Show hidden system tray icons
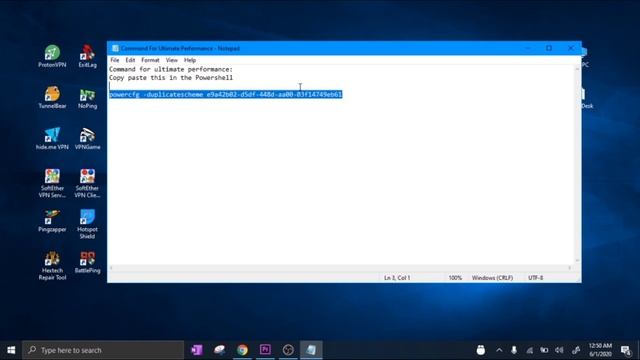The image size is (640, 360). pos(499,350)
